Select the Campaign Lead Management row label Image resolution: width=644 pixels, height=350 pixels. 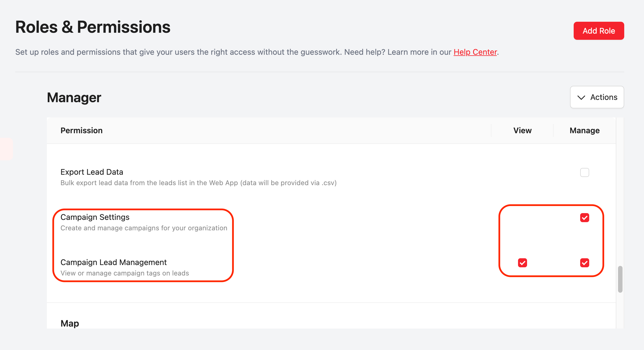coord(114,262)
